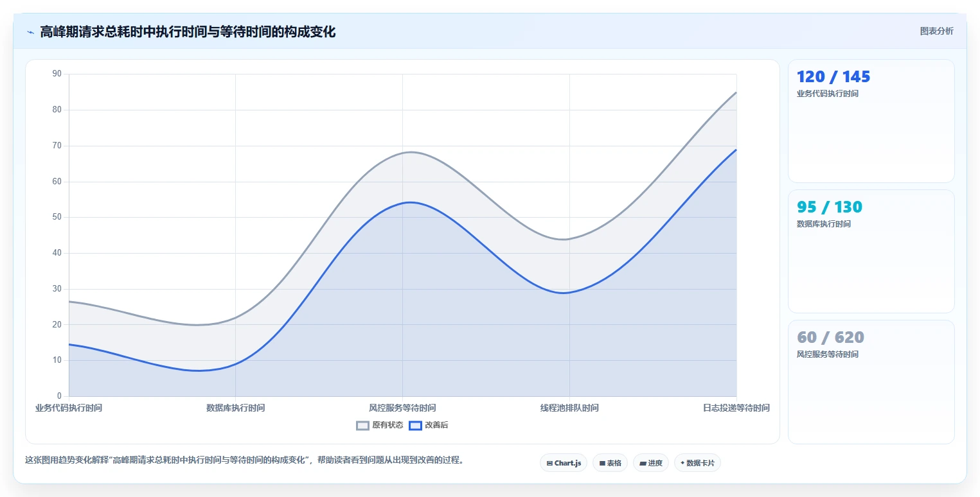The image size is (980, 497).
Task: Click the Chart.js tag
Action: (x=564, y=463)
